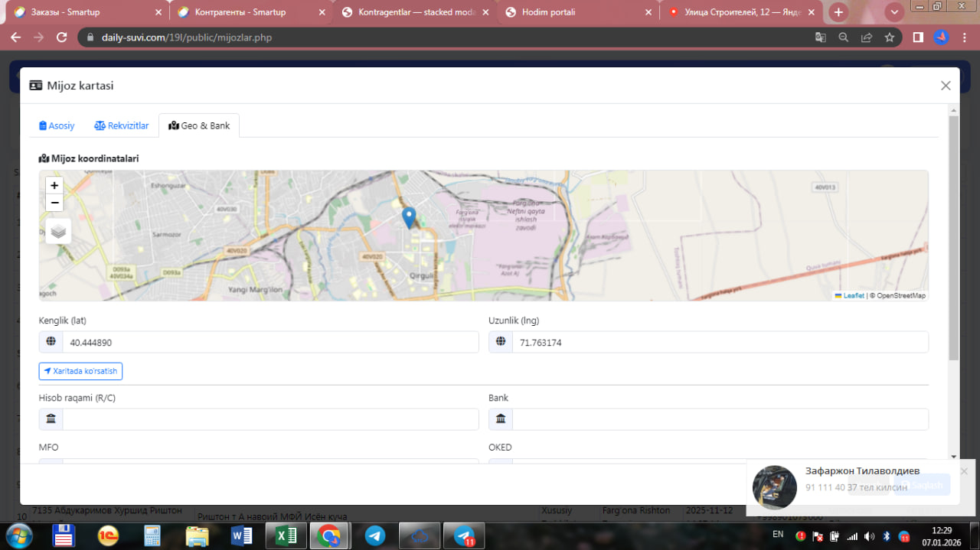The image size is (980, 550).
Task: Open Excel from the taskbar
Action: point(286,536)
